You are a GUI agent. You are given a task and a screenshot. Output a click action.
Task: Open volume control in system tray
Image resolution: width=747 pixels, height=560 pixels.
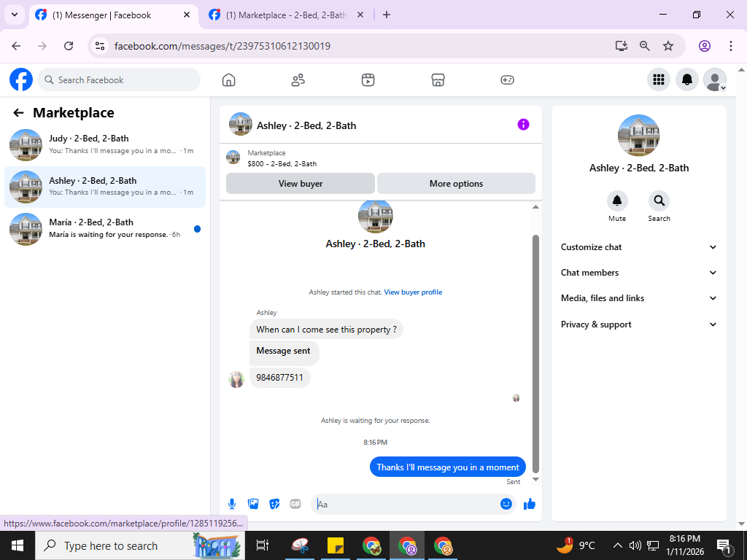pyautogui.click(x=634, y=545)
